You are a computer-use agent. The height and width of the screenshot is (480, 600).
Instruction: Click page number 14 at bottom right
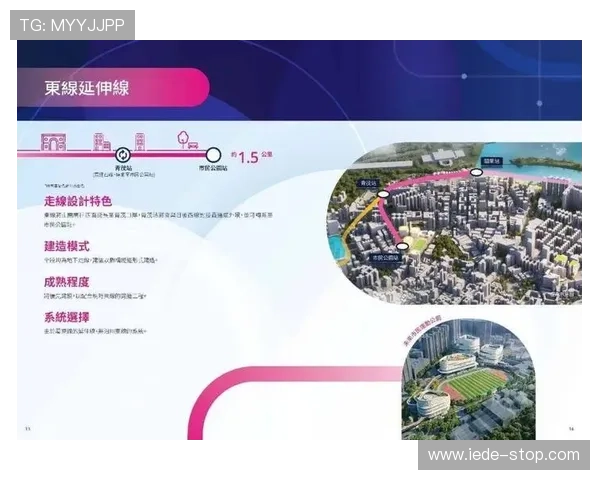click(571, 429)
